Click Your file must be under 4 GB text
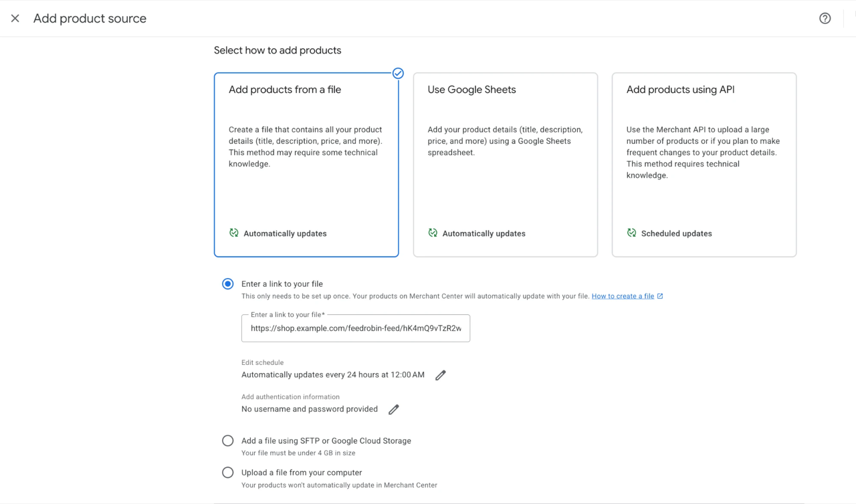 [298, 453]
